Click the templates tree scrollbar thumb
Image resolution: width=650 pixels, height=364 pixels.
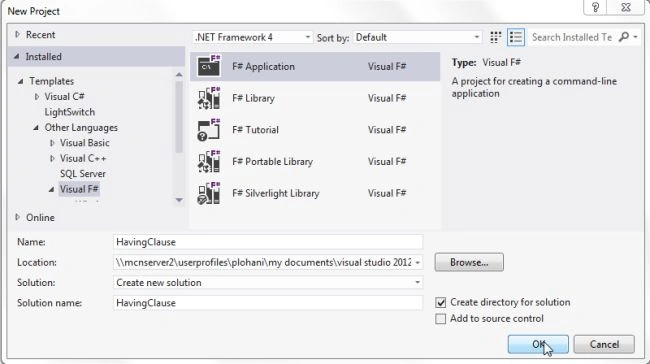point(179,117)
